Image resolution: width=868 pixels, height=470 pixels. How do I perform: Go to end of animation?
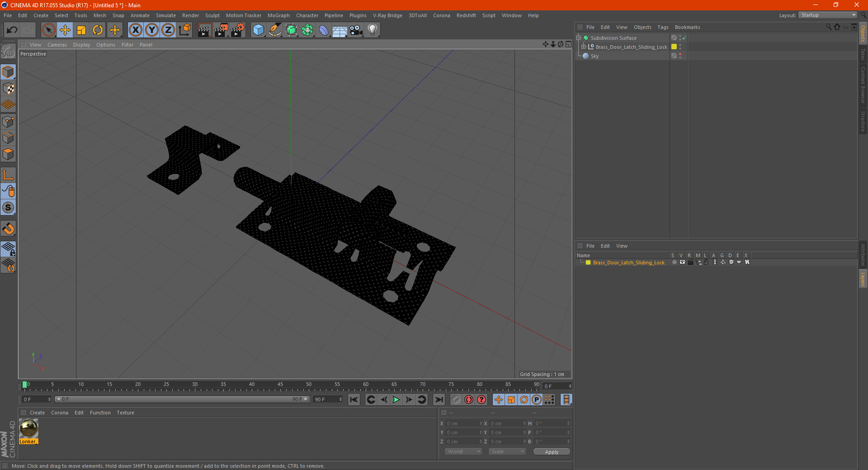439,399
